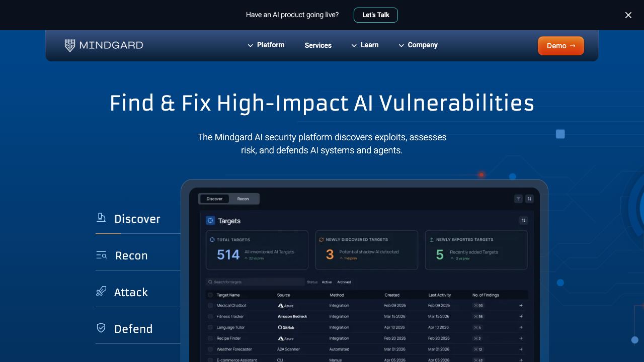
Task: Click the Medical Chatbot target name
Action: [231, 305]
